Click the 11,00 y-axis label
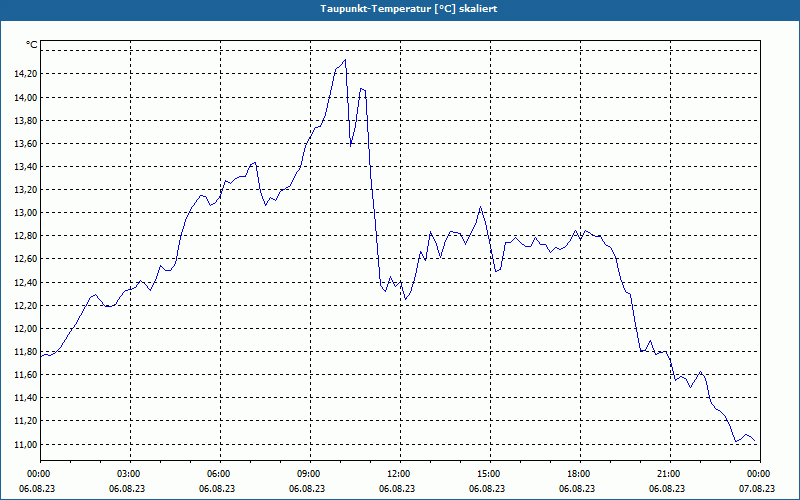Viewport: 800px width, 500px height. click(26, 444)
